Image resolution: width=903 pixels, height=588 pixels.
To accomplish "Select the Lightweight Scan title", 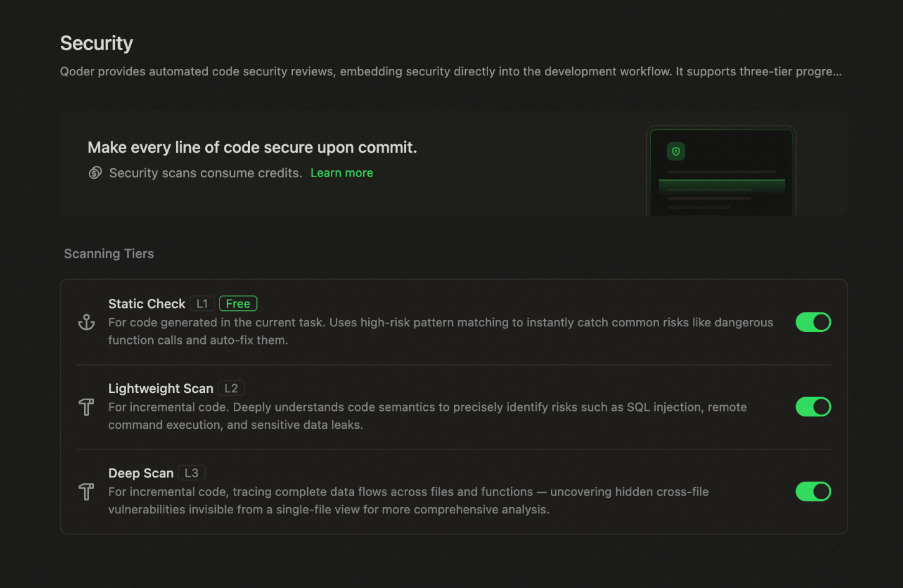I will click(160, 388).
